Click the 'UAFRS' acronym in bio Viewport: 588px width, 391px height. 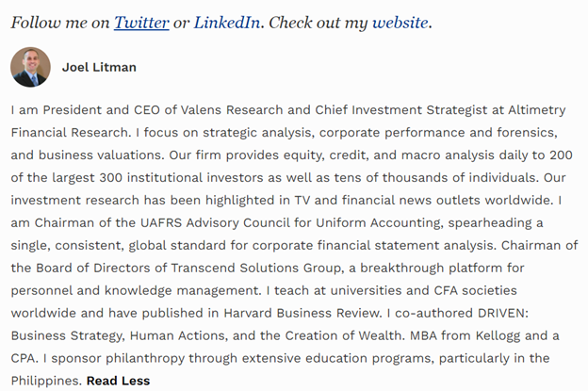pyautogui.click(x=161, y=222)
